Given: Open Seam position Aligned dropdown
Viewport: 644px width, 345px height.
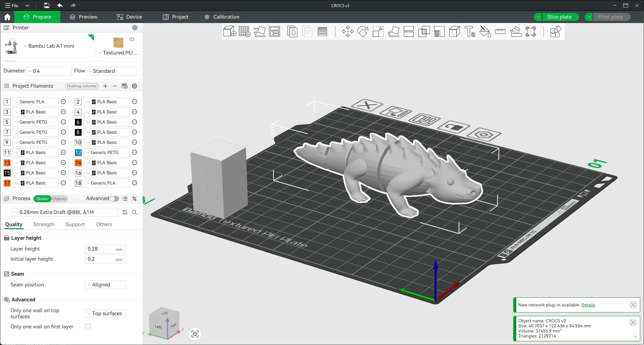Looking at the screenshot, I should pos(105,285).
